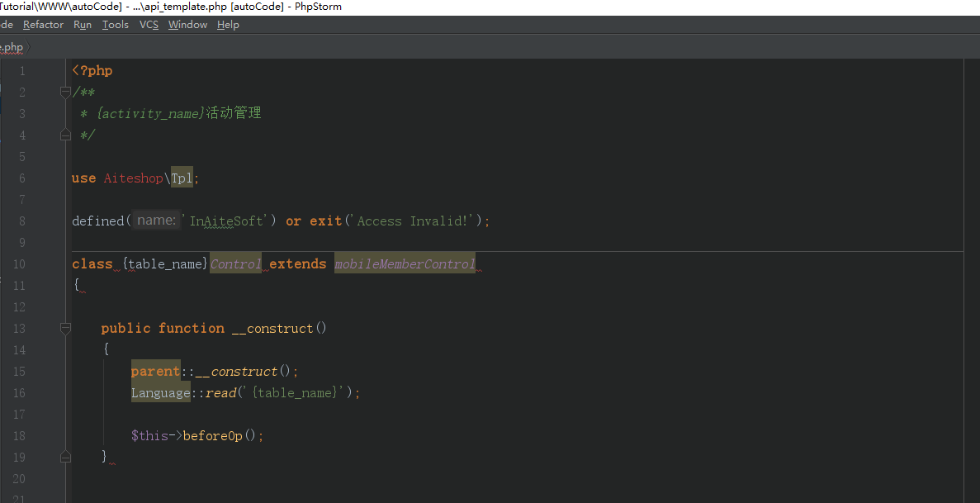This screenshot has width=980, height=503.
Task: Click the 'use' keyword on line 6
Action: (x=83, y=178)
